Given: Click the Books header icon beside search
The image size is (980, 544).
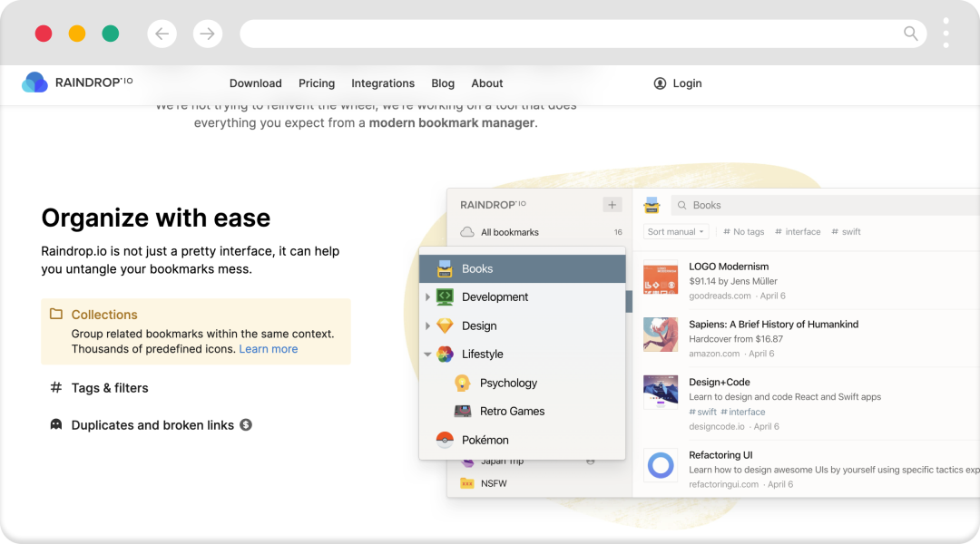Looking at the screenshot, I should 652,205.
